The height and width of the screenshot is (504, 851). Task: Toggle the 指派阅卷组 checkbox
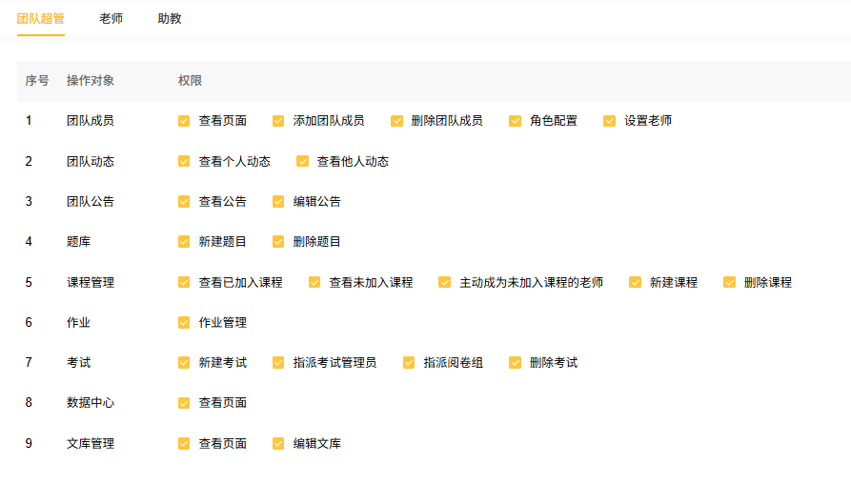409,363
